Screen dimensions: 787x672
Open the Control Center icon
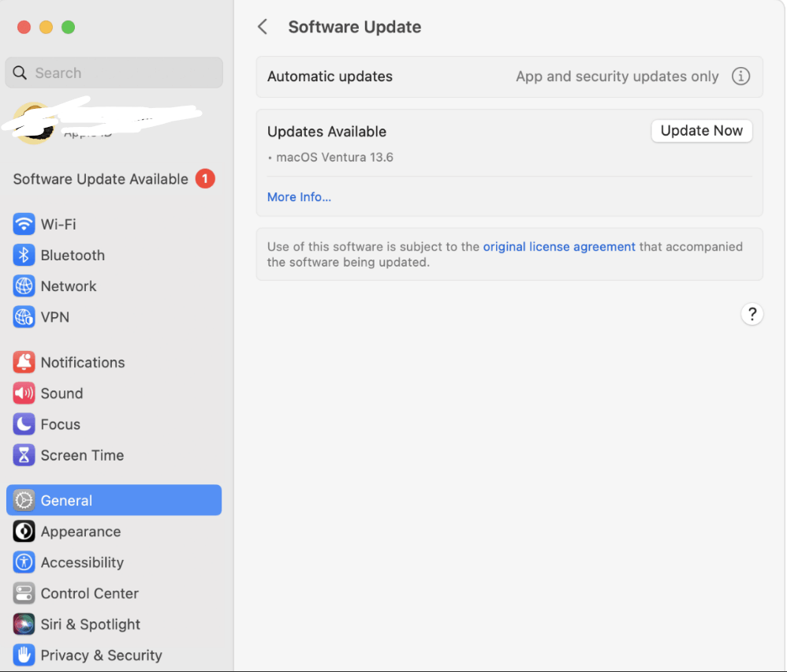point(24,593)
